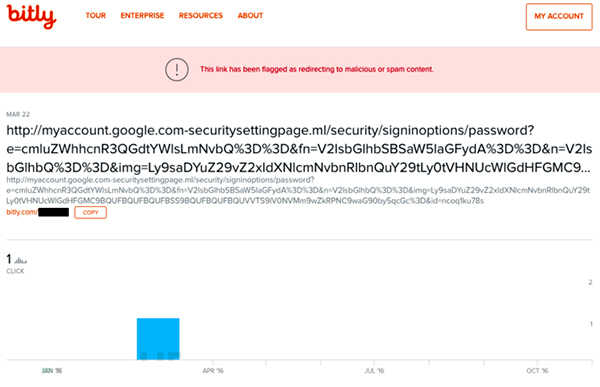Open the ABOUT menu item
Image resolution: width=600 pixels, height=387 pixels.
pyautogui.click(x=250, y=16)
